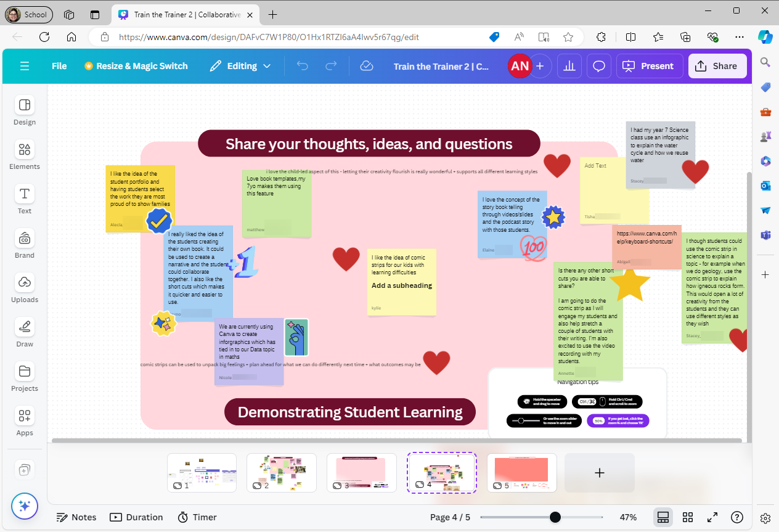Image resolution: width=779 pixels, height=532 pixels.
Task: Select the blue +1 sticker
Action: click(x=243, y=263)
